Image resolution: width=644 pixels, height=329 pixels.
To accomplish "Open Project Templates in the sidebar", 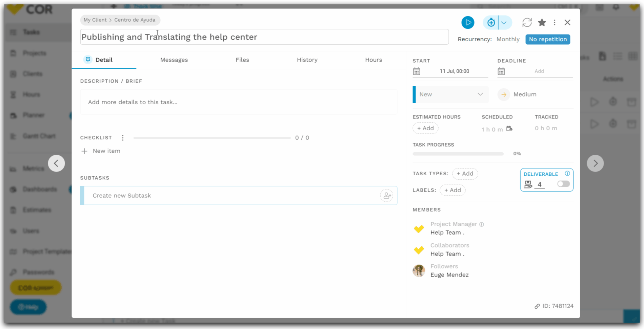I will click(x=47, y=251).
